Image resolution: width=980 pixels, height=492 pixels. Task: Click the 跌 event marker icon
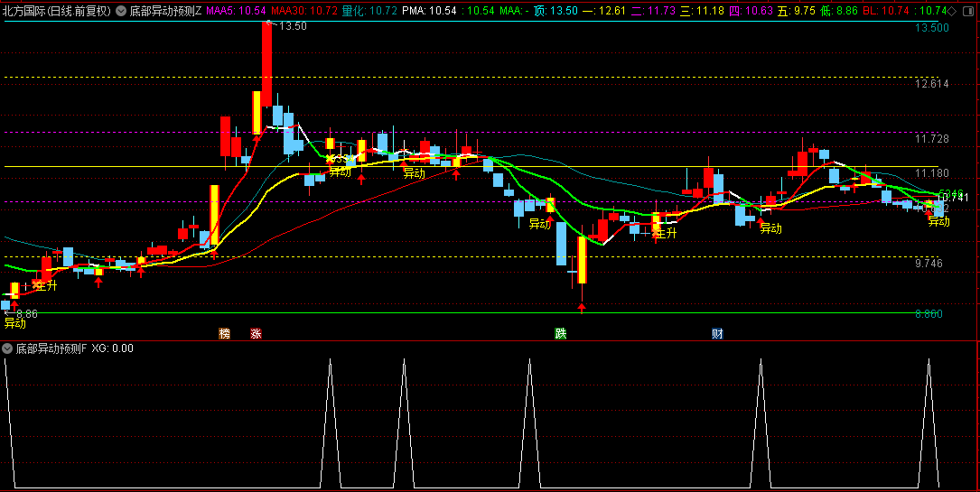561,333
